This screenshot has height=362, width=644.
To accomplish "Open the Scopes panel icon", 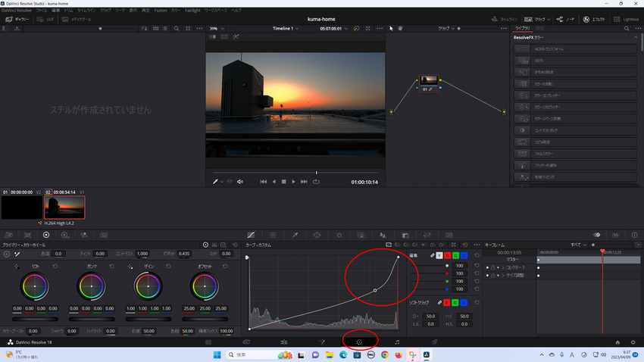I will 616,236.
